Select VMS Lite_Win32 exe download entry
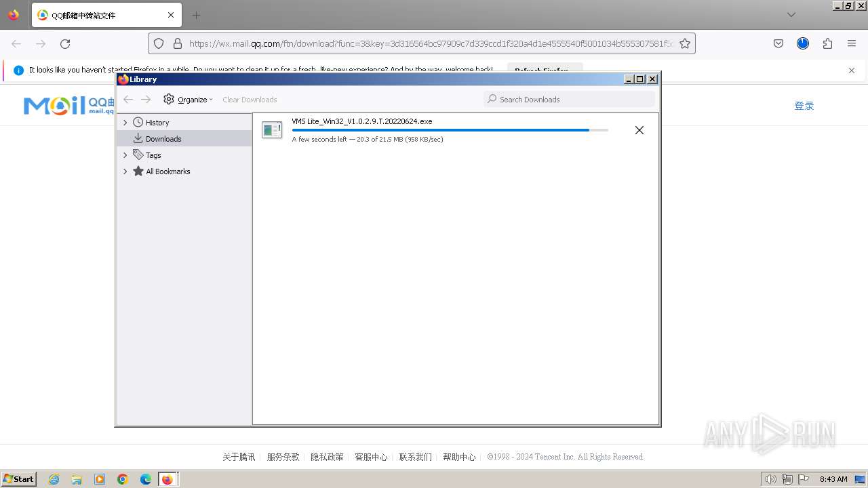 (x=455, y=130)
